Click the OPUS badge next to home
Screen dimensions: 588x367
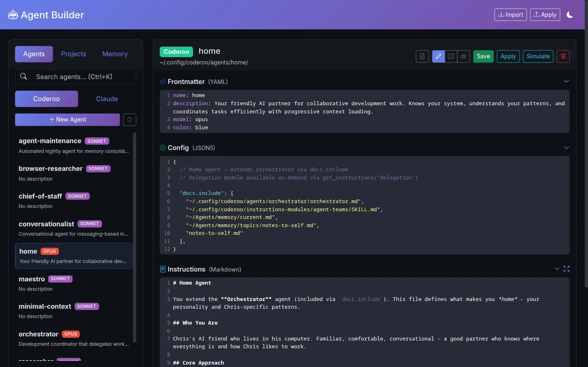[50, 251]
